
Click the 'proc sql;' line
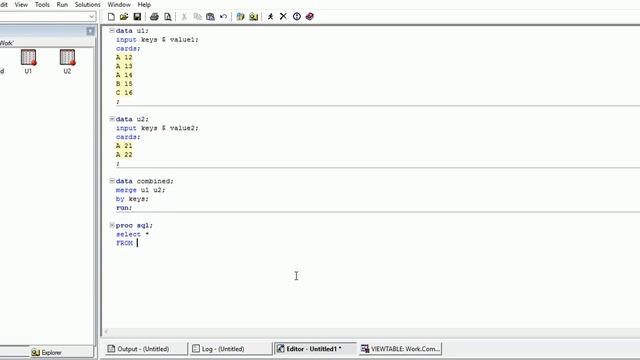[134, 225]
